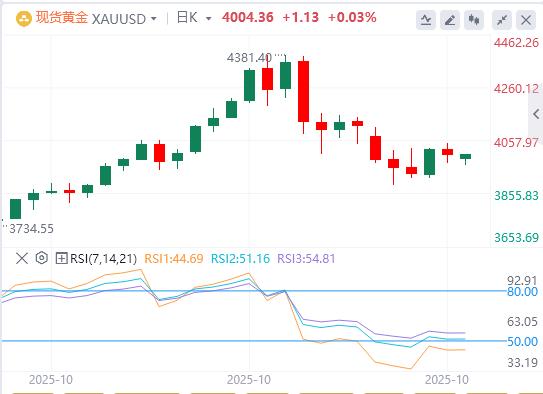Click the gold coin symbol icon
543x394 pixels.
pos(24,18)
